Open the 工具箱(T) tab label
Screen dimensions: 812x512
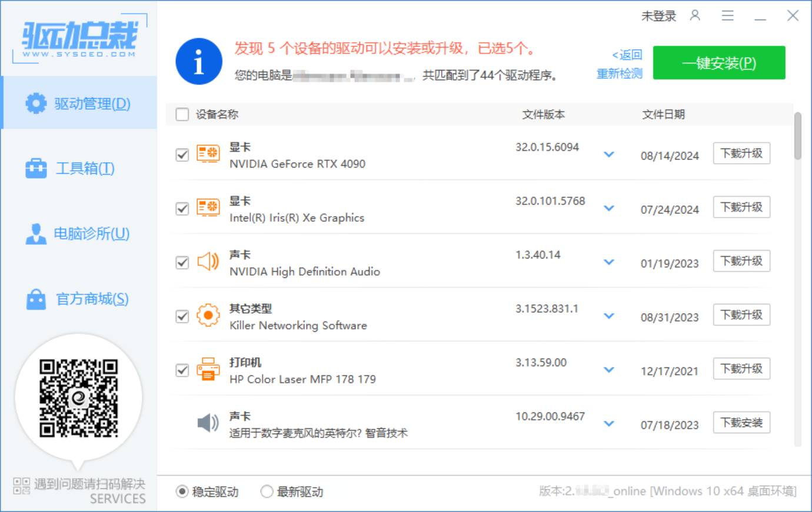coord(85,168)
